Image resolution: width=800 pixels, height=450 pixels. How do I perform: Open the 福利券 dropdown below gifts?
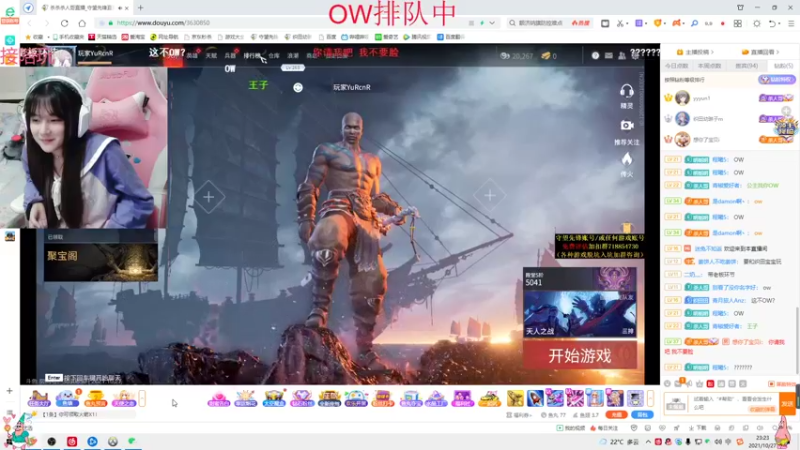[519, 415]
